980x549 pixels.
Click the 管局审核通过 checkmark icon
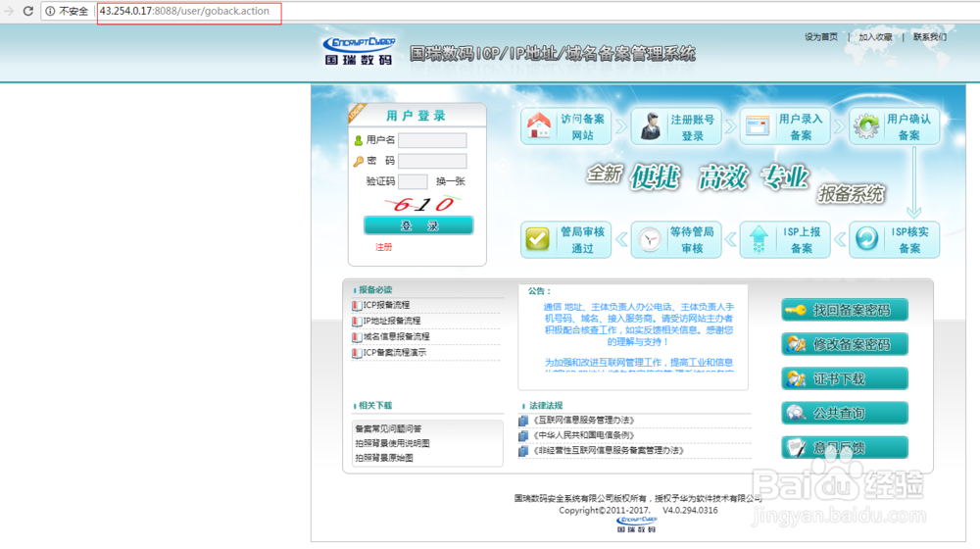[537, 239]
